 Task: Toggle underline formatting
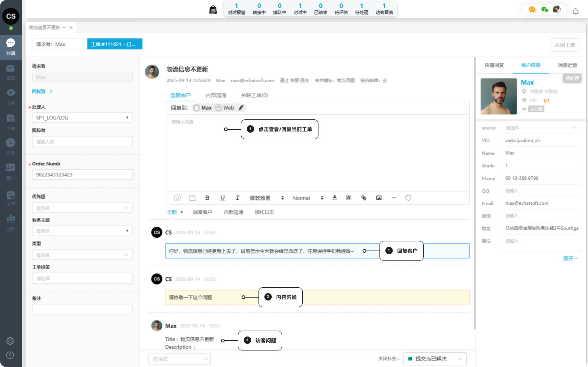222,198
